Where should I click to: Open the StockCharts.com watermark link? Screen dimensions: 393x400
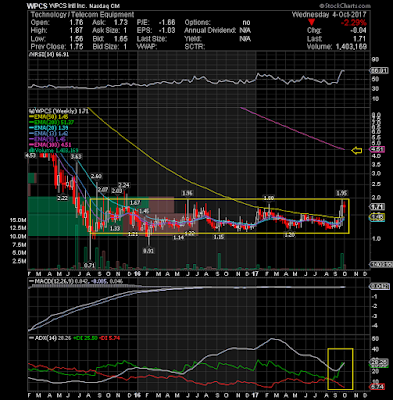(345, 6)
